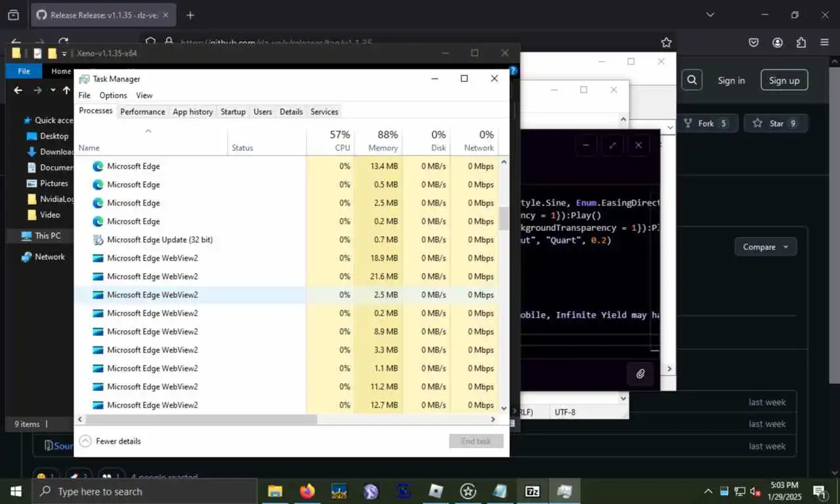
Task: Show hidden system tray icons chevron
Action: pos(708,492)
